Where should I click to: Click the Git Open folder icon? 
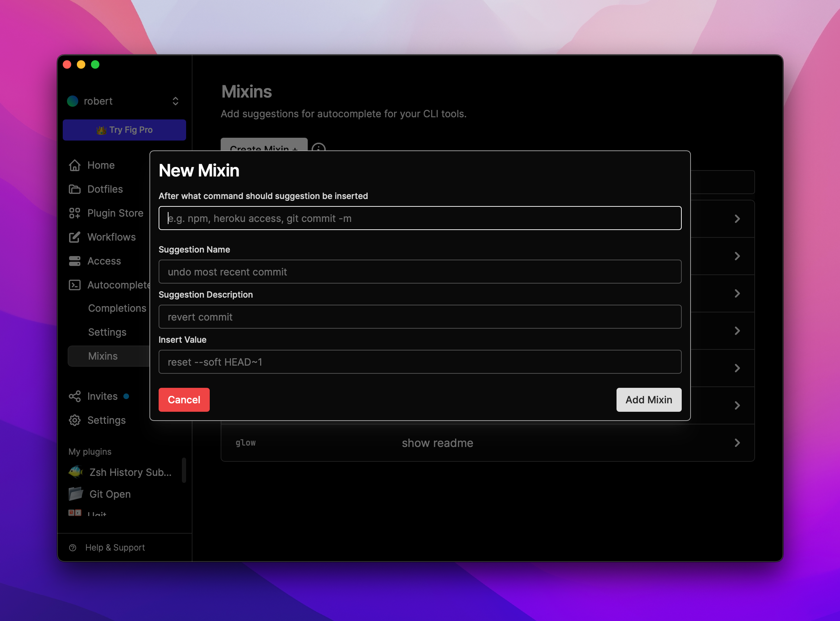click(x=76, y=493)
